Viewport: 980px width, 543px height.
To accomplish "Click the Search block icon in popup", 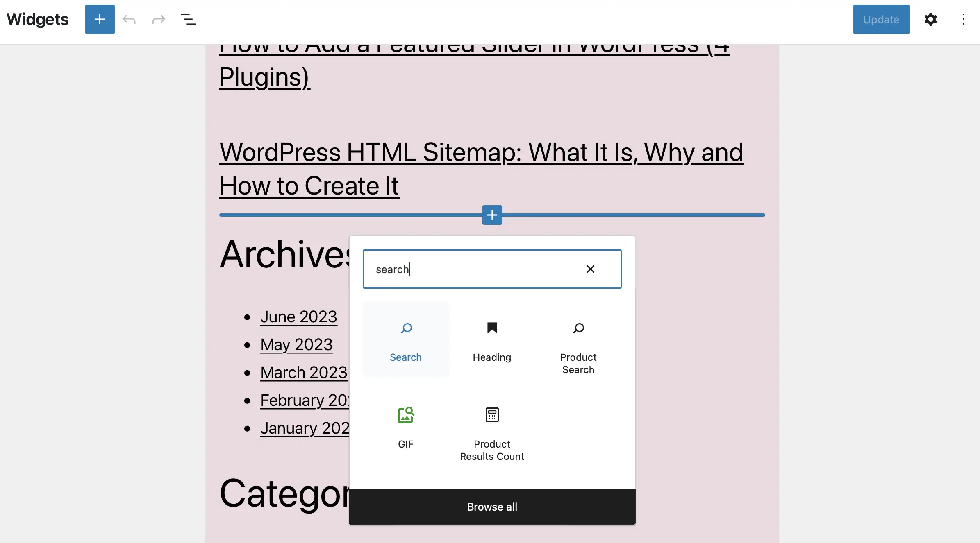I will point(406,328).
